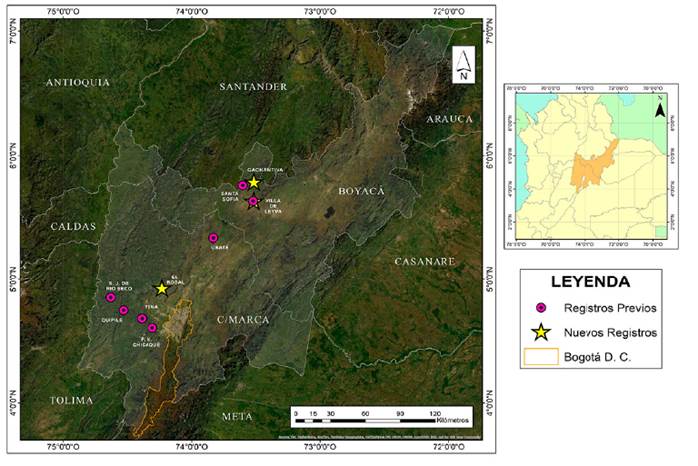The image size is (698, 466).
Task: Click the magenta marker at Quipile
Action: coord(124,310)
